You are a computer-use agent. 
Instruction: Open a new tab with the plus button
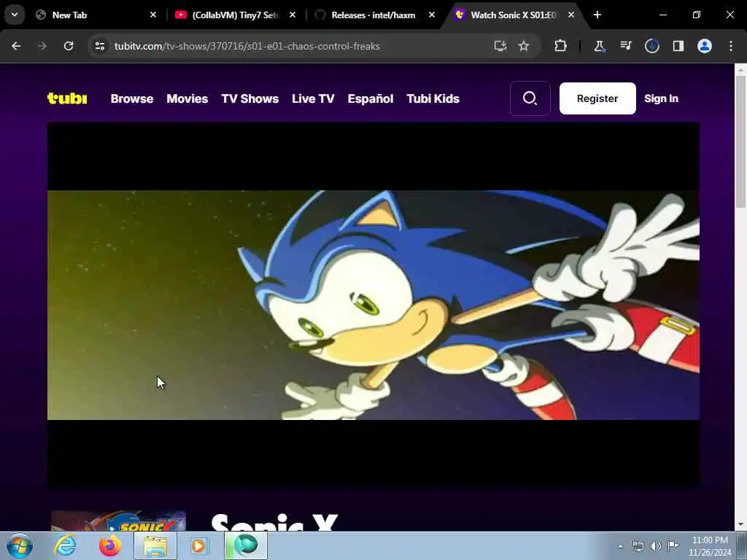pyautogui.click(x=597, y=15)
